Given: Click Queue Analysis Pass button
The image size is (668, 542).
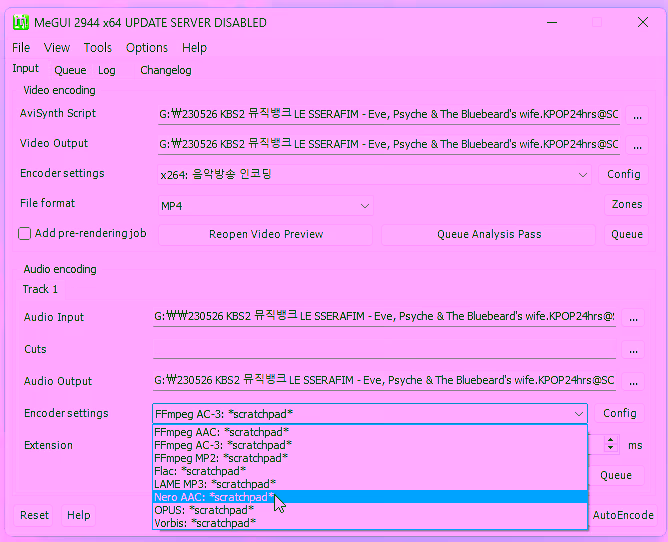Looking at the screenshot, I should [489, 234].
